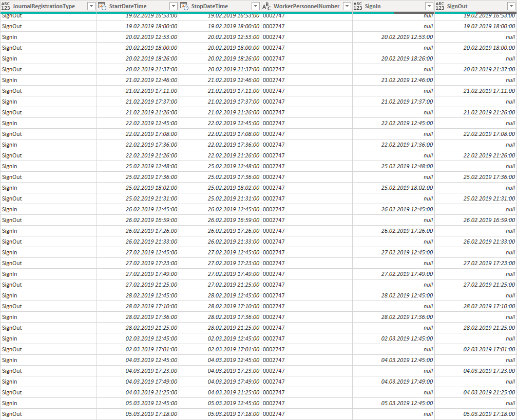
Task: Click 28.02.2019 21:25:00 in SignOut column
Action: 489,328
